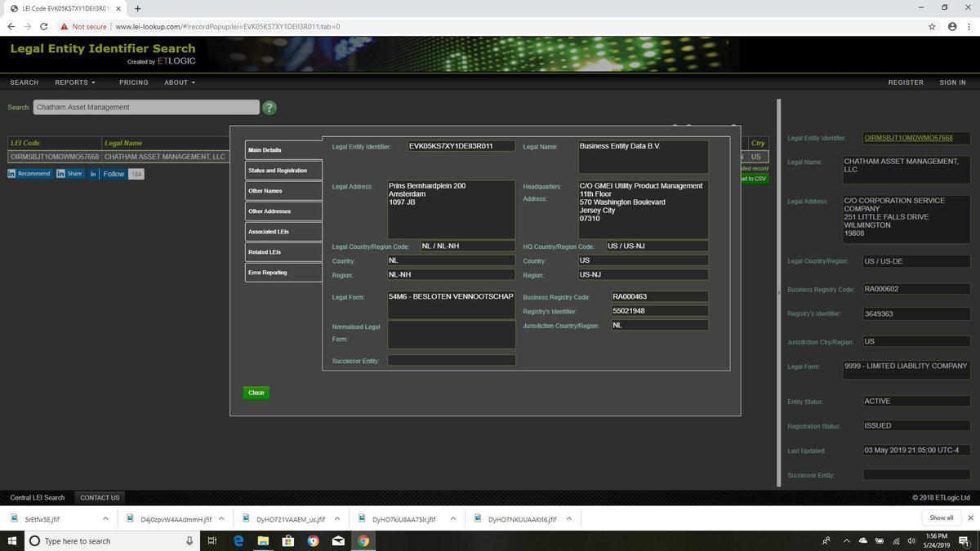Open the REPORTS dropdown menu
The image size is (980, 551).
(75, 82)
